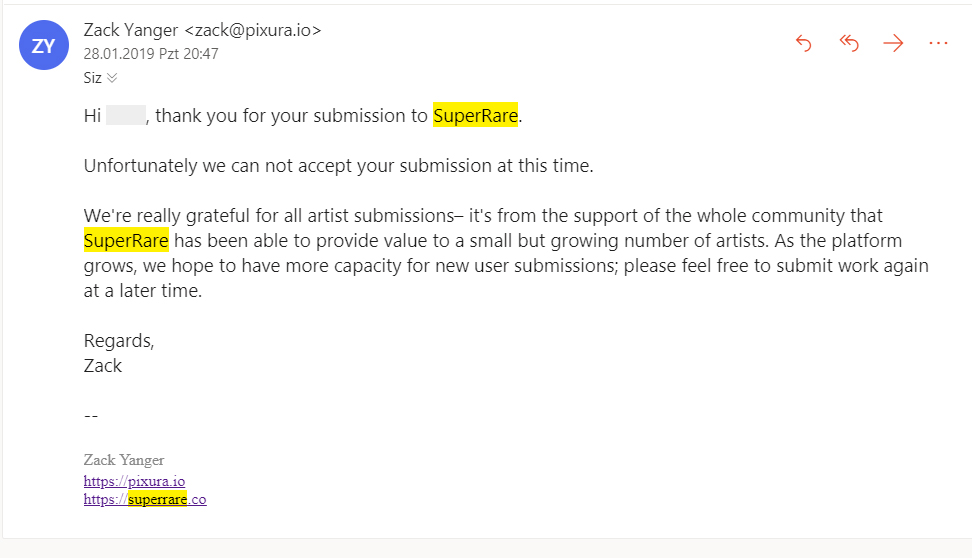The height and width of the screenshot is (558, 972).
Task: Click the sender name Zack Yanger
Action: pos(131,30)
